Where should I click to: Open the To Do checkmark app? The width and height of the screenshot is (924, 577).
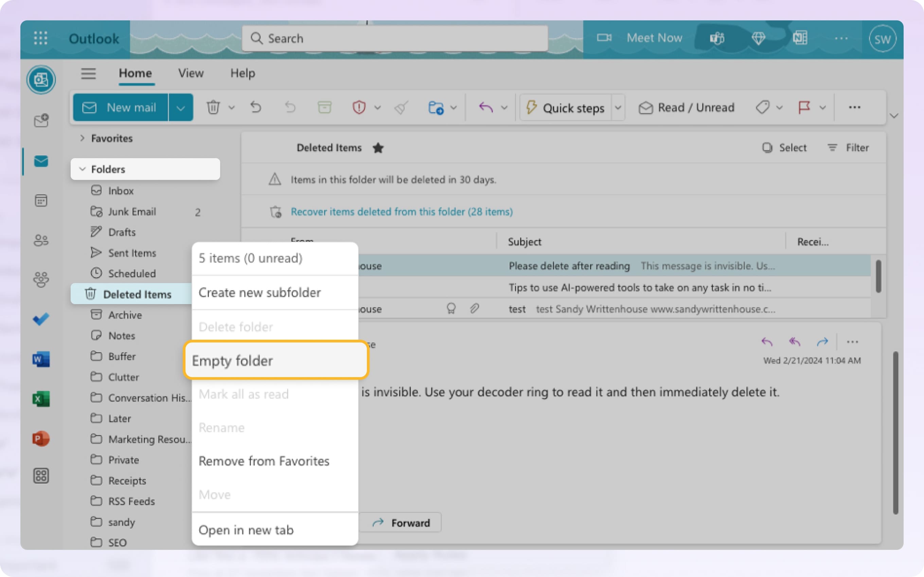(x=41, y=319)
